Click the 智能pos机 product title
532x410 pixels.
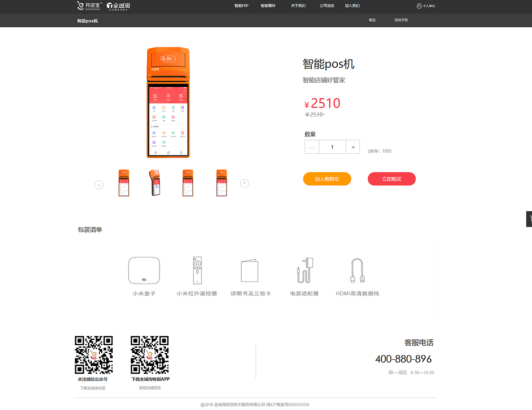(328, 64)
